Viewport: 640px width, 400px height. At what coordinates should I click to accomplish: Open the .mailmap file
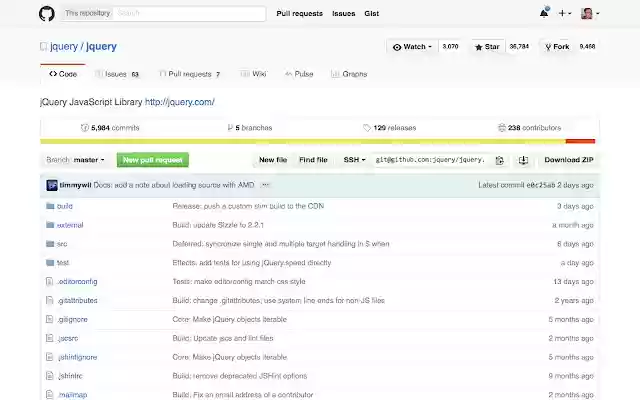pyautogui.click(x=72, y=395)
